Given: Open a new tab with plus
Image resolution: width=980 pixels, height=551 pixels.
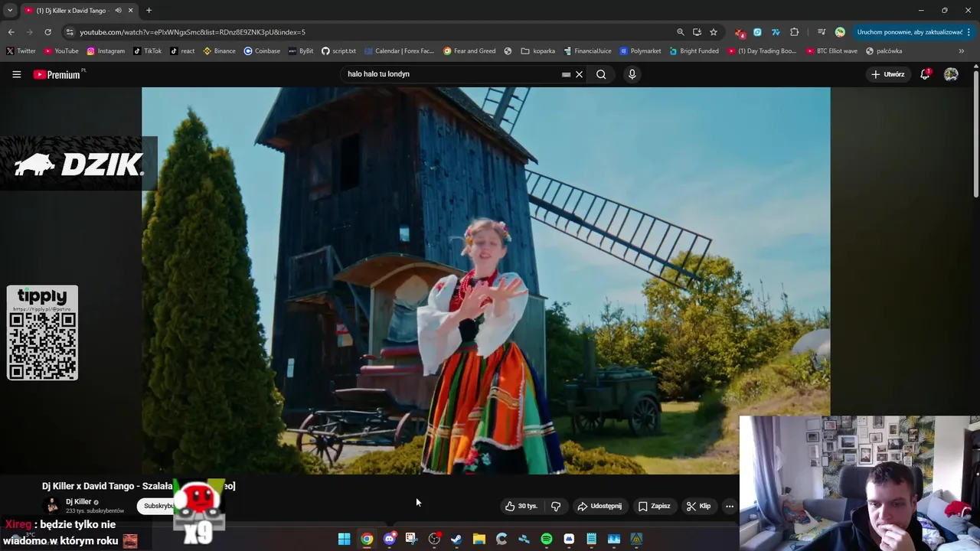Looking at the screenshot, I should [x=149, y=11].
